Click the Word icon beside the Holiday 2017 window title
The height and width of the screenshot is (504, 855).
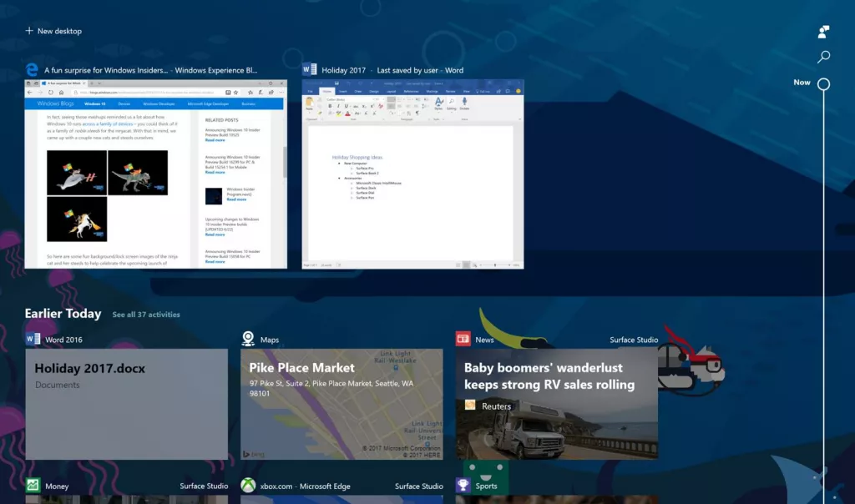311,70
